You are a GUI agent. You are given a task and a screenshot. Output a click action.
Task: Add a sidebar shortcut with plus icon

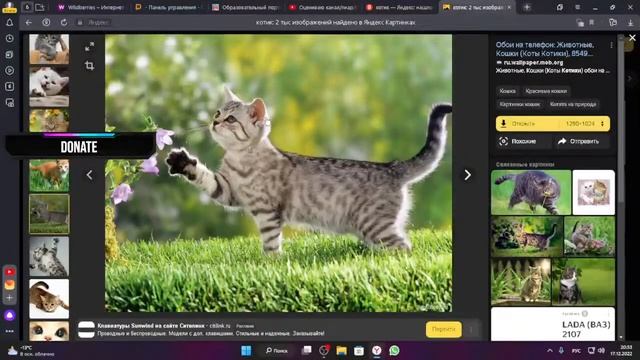pos(9,298)
